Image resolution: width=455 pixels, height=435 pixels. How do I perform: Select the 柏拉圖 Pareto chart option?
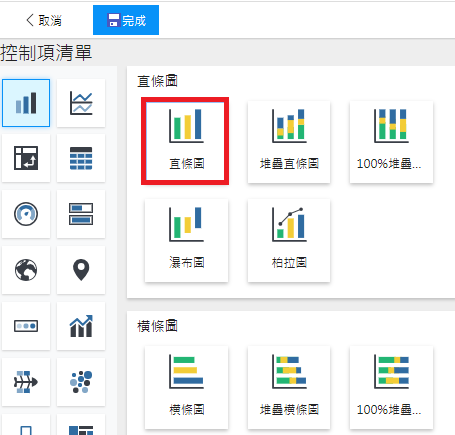pyautogui.click(x=289, y=241)
